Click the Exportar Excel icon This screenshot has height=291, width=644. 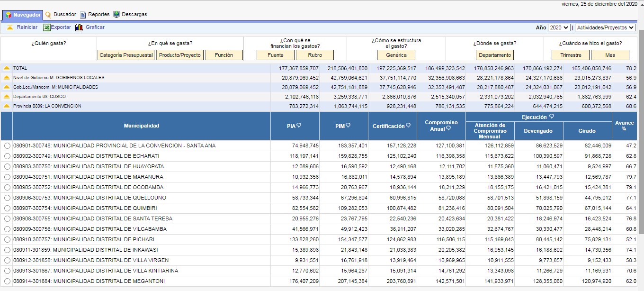click(47, 27)
